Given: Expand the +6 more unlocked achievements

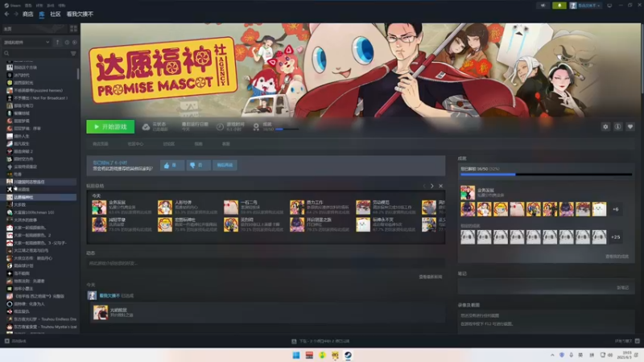Looking at the screenshot, I should coord(616,209).
